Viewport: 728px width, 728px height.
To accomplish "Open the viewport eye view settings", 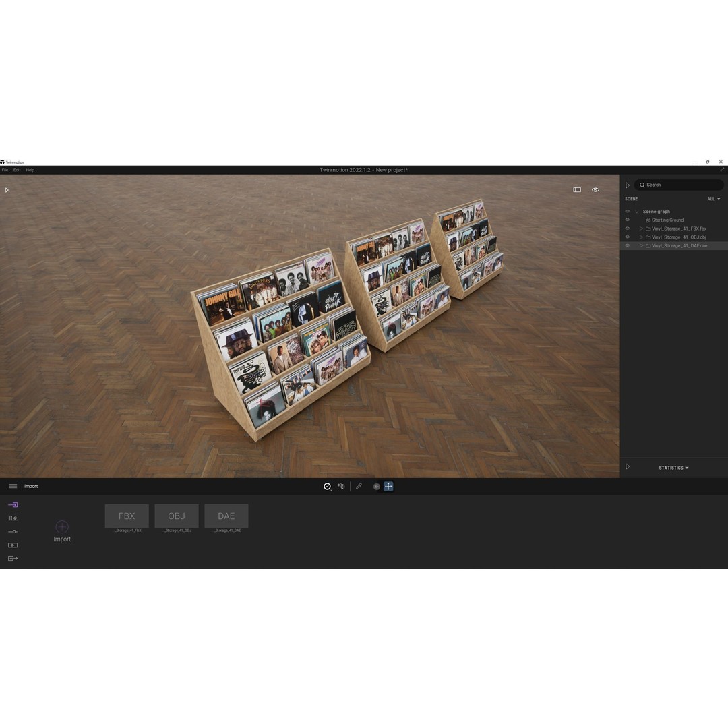I will coord(595,190).
